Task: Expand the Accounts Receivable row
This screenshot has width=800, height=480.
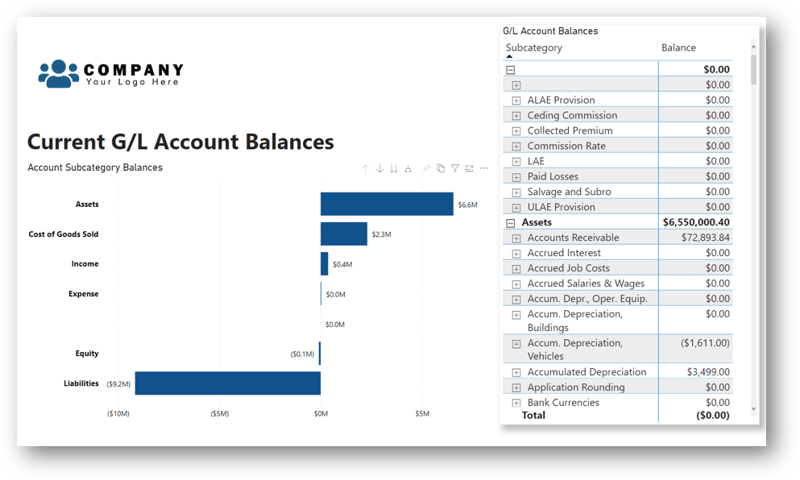Action: (x=516, y=238)
